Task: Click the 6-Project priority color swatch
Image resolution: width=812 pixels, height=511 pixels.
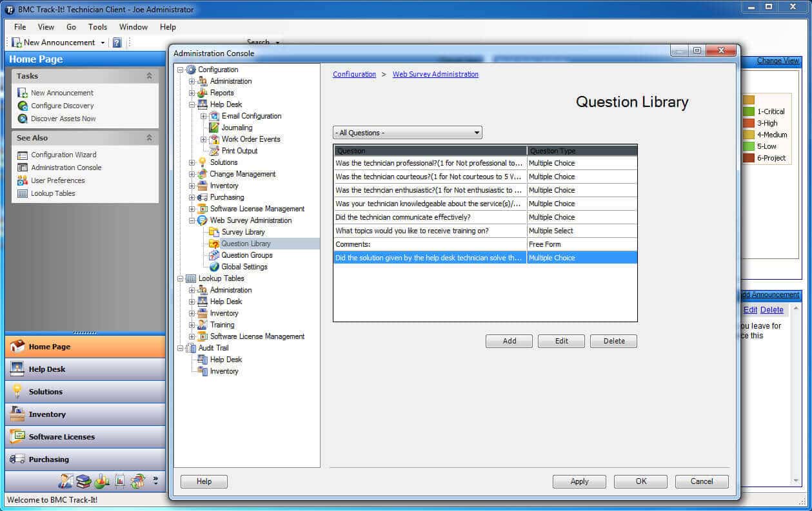Action: click(x=749, y=158)
